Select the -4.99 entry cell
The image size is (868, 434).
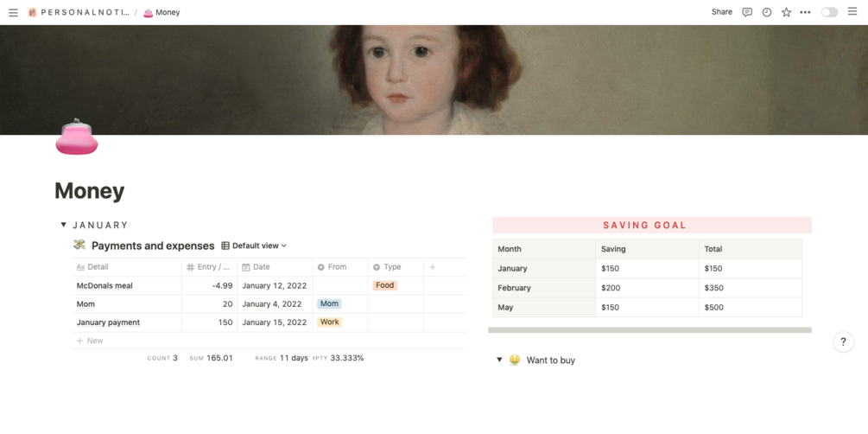click(x=209, y=285)
